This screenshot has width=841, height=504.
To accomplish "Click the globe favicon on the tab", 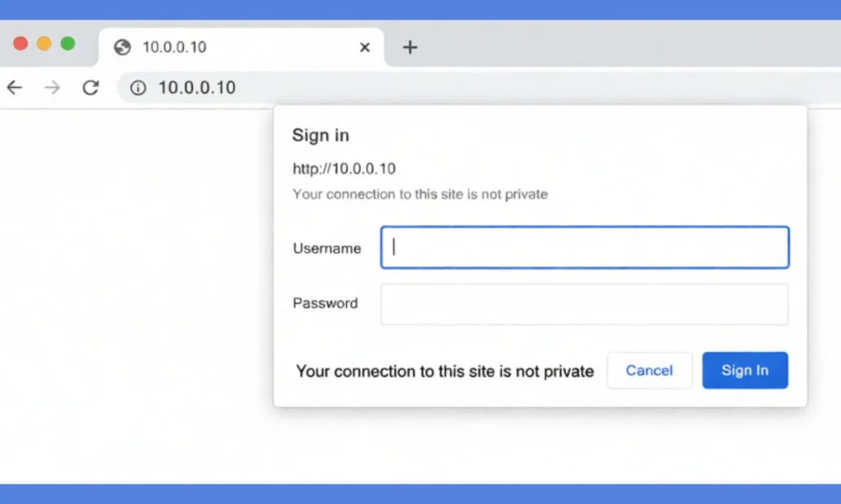I will [122, 47].
